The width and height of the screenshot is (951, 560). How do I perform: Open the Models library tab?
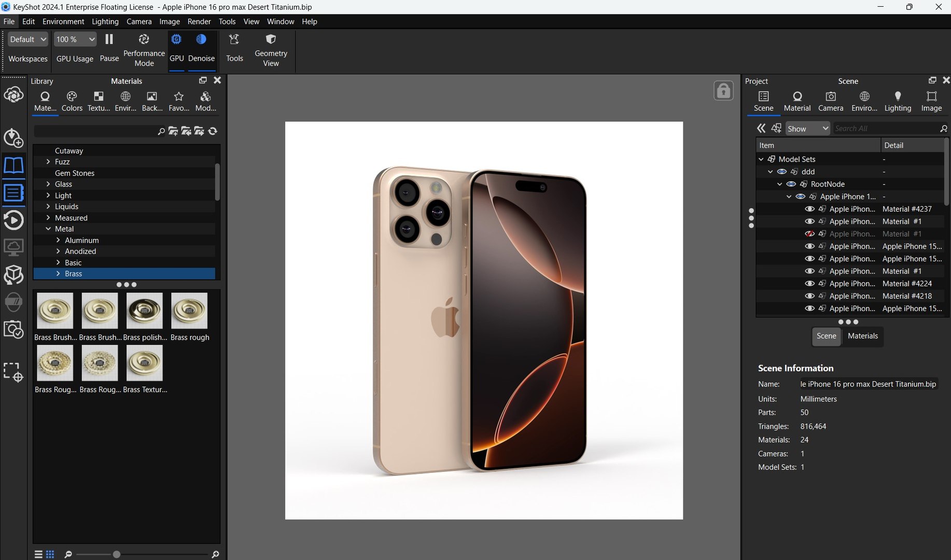pos(205,102)
